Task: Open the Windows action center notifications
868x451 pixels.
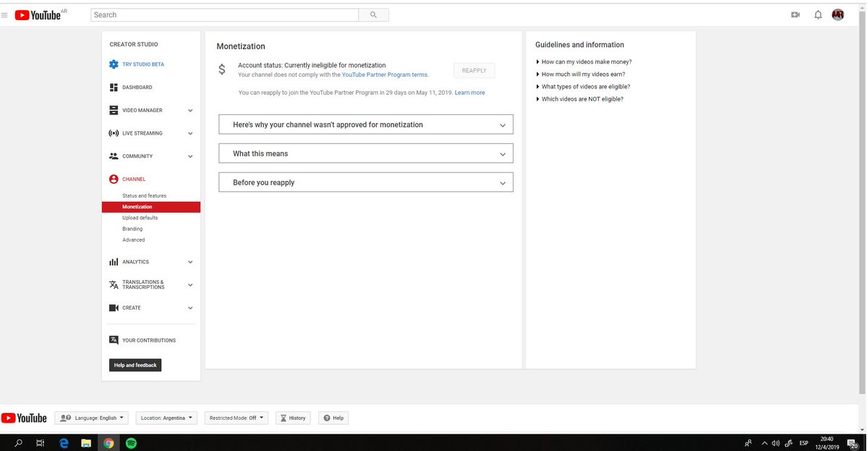Action: point(852,443)
